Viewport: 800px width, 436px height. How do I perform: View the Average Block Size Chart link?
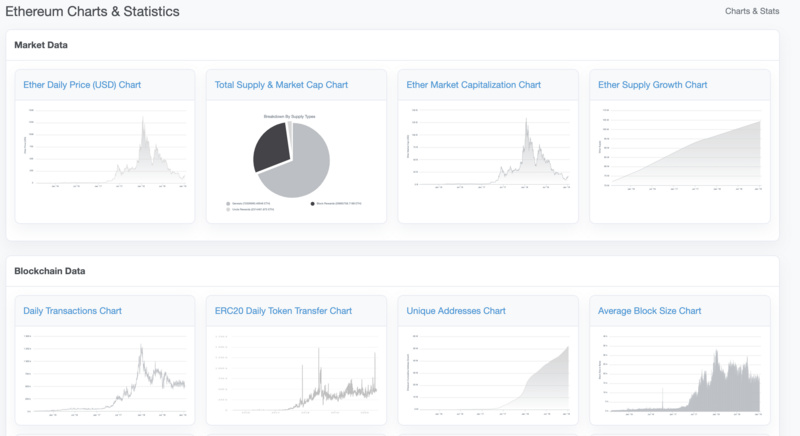pyautogui.click(x=649, y=311)
